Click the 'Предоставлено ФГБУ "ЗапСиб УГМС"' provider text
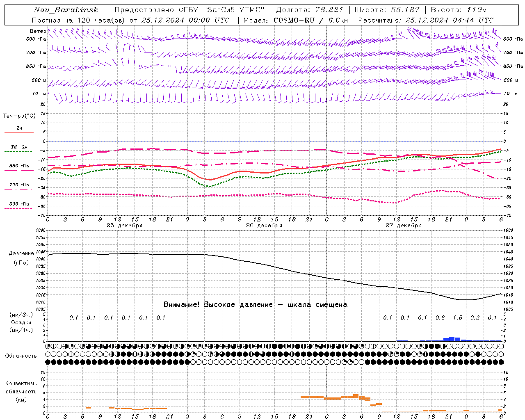 (x=190, y=10)
